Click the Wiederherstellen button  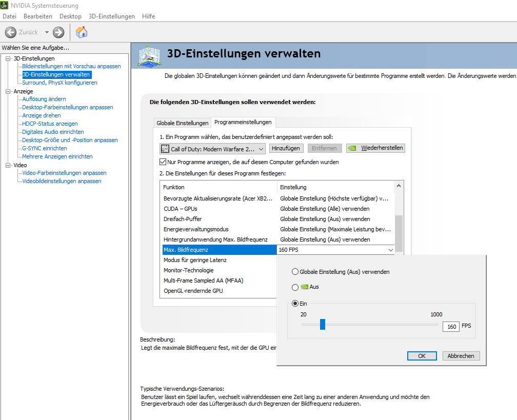click(375, 148)
